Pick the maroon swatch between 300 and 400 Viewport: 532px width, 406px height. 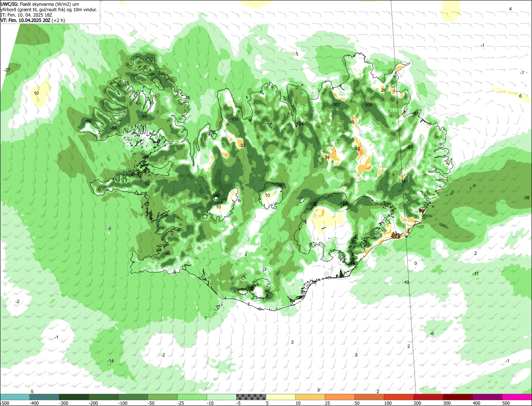[458, 397]
